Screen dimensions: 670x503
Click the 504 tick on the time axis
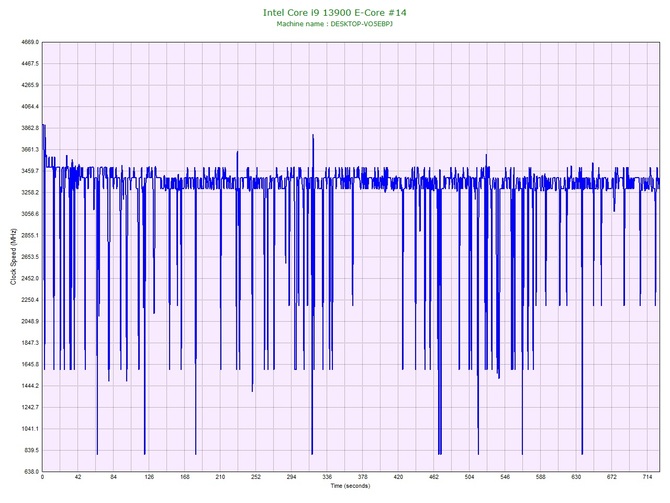click(469, 477)
